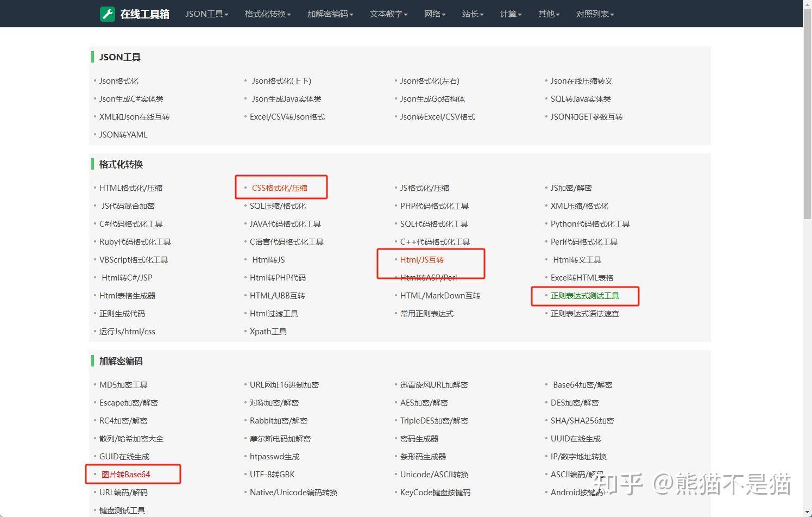The image size is (812, 517).
Task: Open C++代码格式化工具 link
Action: [x=435, y=242]
